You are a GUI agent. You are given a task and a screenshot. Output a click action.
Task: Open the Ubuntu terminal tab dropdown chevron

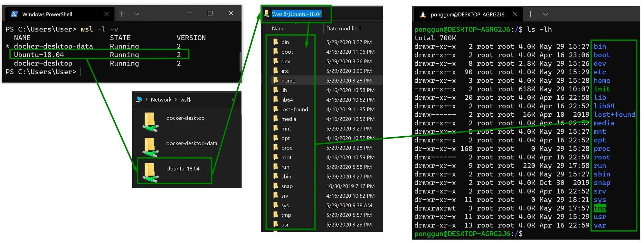tap(545, 14)
